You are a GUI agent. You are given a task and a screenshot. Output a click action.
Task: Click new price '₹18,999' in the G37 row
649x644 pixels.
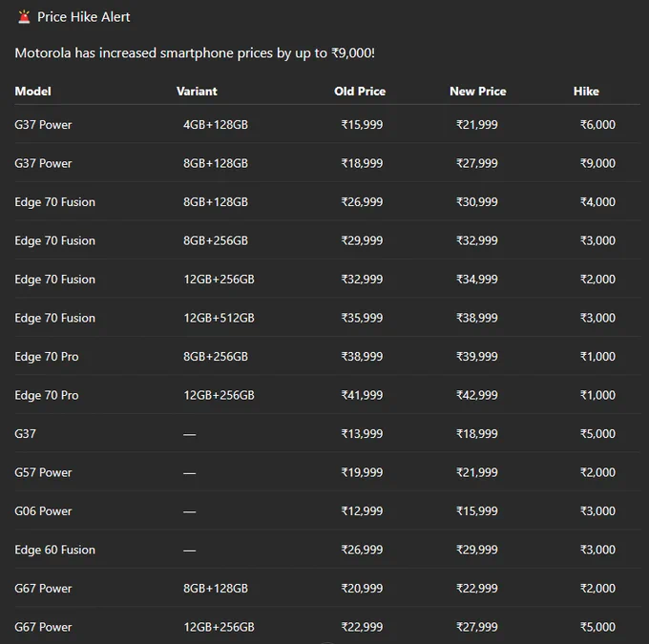coord(477,434)
